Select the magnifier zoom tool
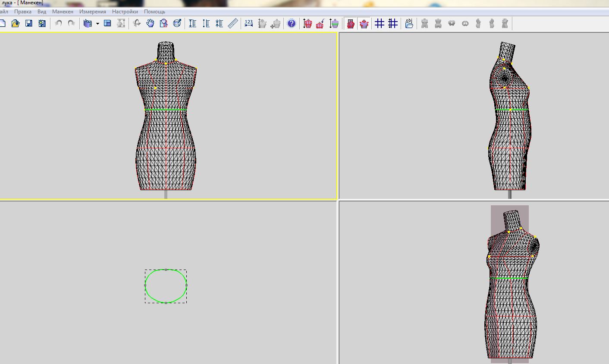This screenshot has height=364, width=609. tap(163, 23)
